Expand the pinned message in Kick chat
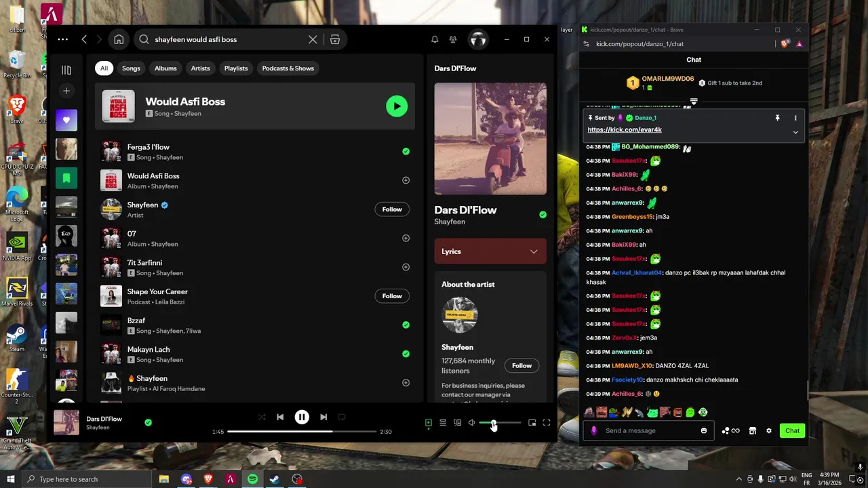The width and height of the screenshot is (868, 488). [x=795, y=132]
